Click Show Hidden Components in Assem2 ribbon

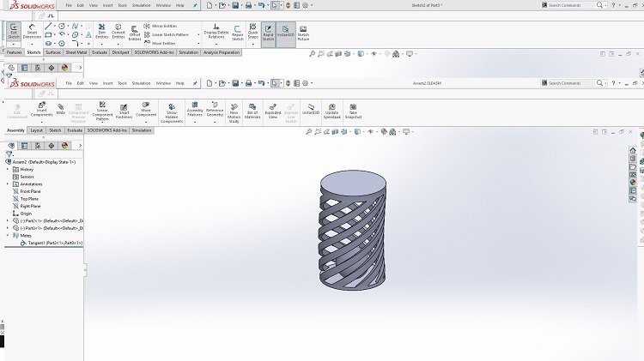(x=172, y=113)
